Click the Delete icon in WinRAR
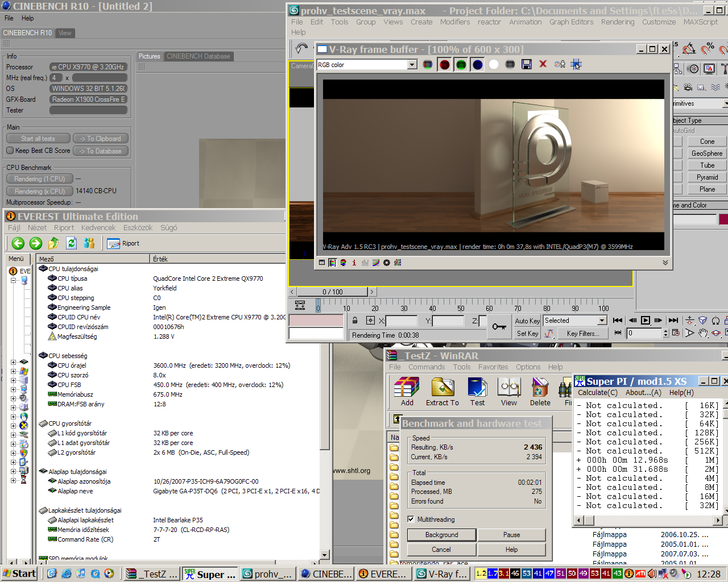Image resolution: width=728 pixels, height=582 pixels. pos(540,392)
